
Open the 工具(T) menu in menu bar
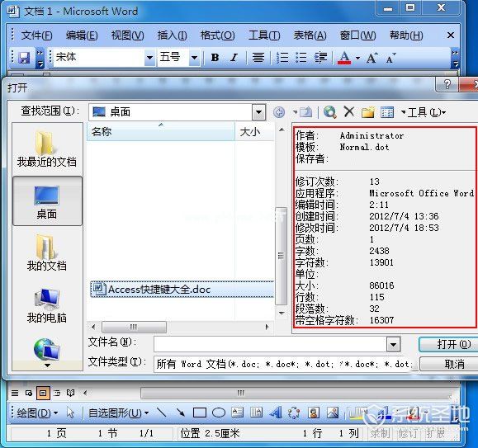point(264,35)
